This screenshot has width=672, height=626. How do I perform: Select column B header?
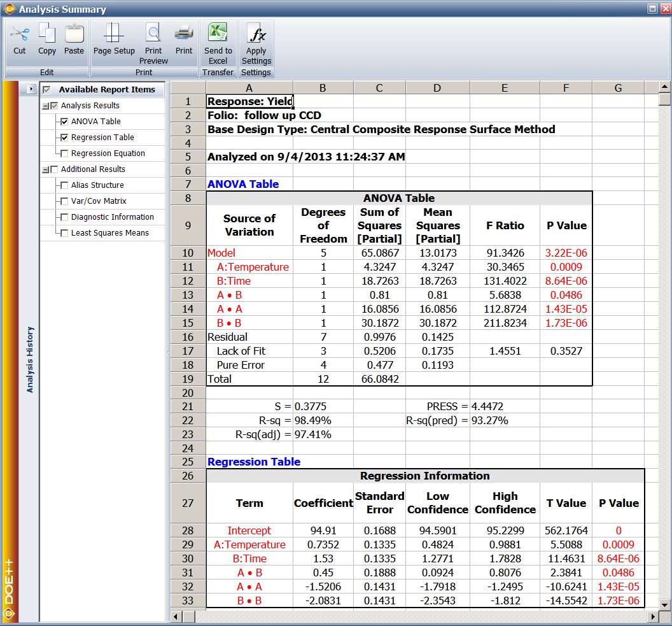click(x=323, y=88)
